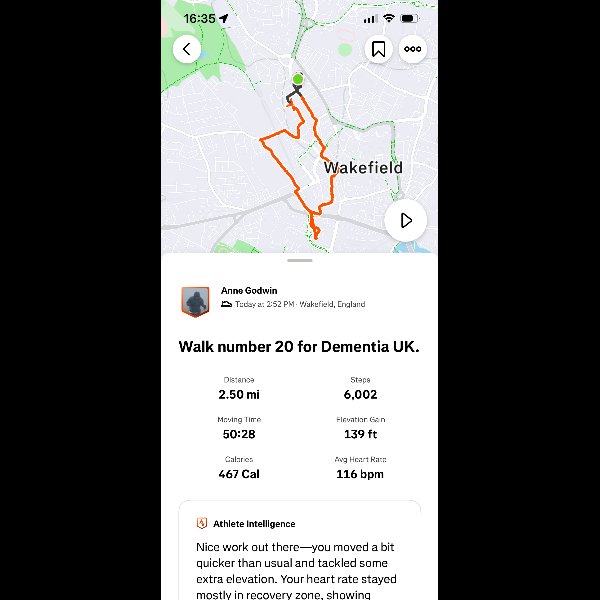The width and height of the screenshot is (600, 600).
Task: Open the Athlete Intelligence summary card
Action: pyautogui.click(x=299, y=560)
